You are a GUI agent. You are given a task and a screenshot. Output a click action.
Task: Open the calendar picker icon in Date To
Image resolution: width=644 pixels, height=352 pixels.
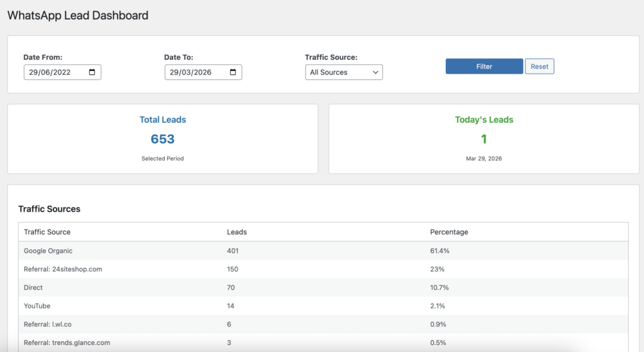click(x=233, y=72)
